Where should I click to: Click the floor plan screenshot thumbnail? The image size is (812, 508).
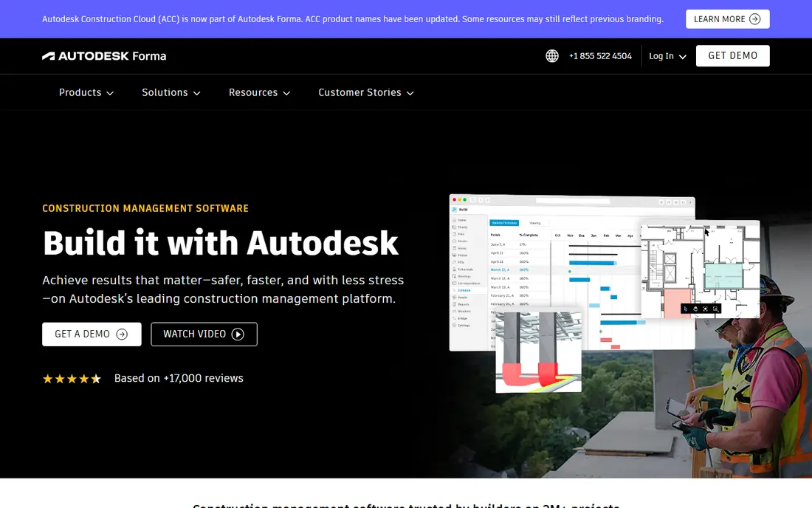click(700, 270)
